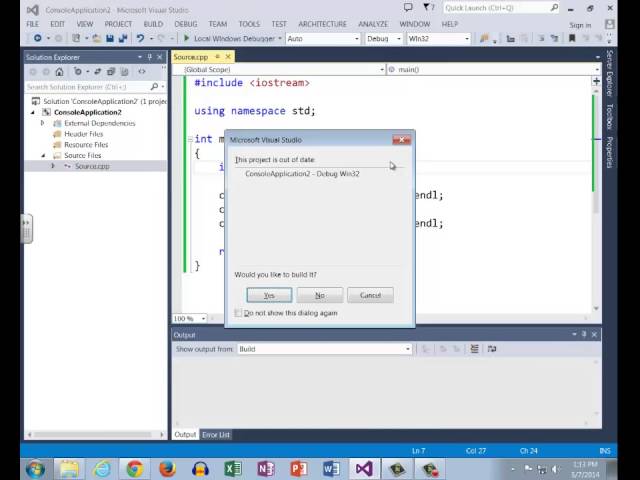Click Clear All icon in Output panel
Screen dimensions: 640x480
coord(474,349)
